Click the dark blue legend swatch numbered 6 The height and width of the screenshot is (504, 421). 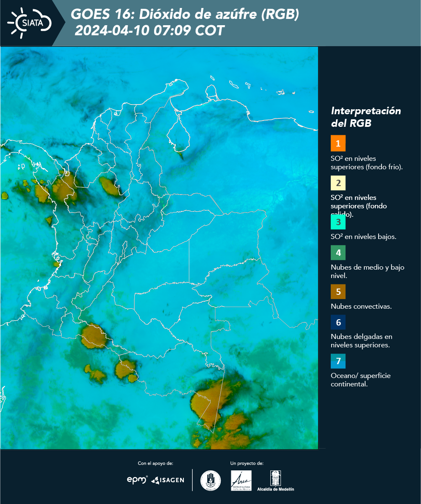[338, 323]
